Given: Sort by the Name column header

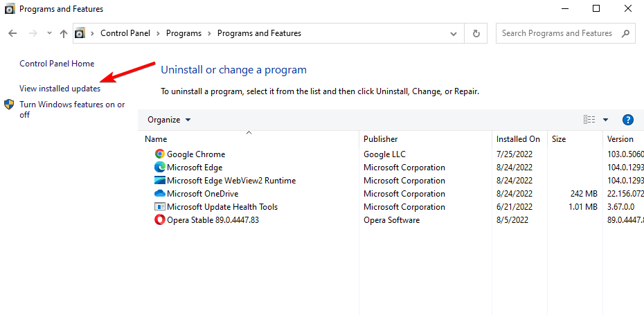Looking at the screenshot, I should (156, 139).
